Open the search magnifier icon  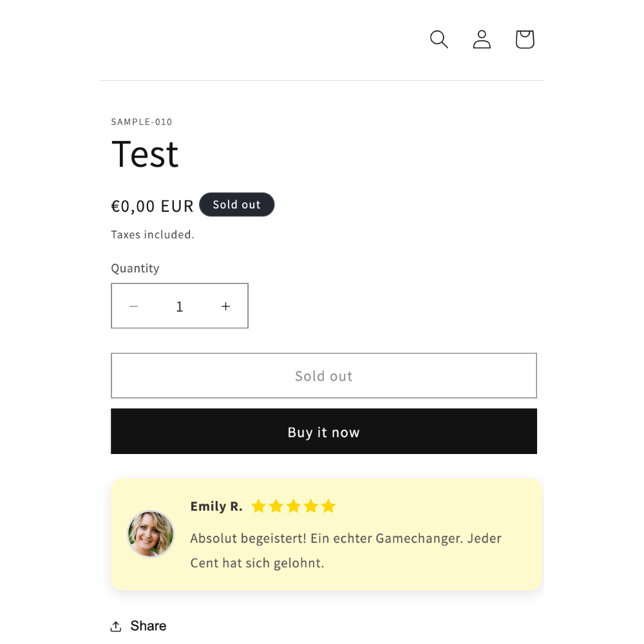tap(439, 39)
